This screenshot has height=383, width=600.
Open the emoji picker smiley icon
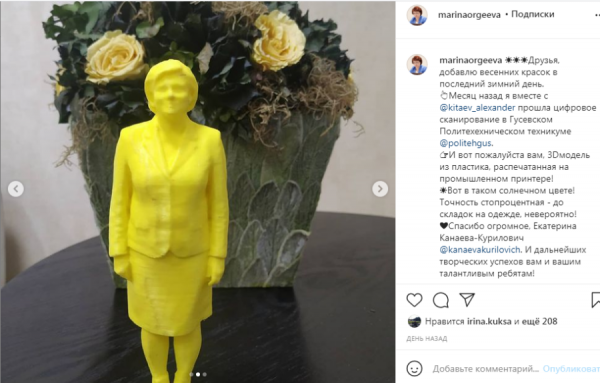coord(414,368)
